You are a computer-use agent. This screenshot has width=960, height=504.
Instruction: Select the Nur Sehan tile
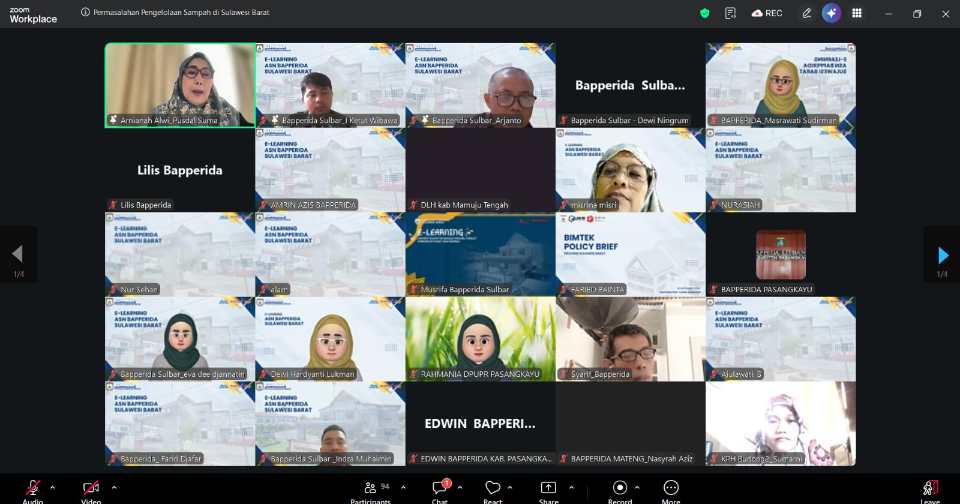(x=180, y=254)
